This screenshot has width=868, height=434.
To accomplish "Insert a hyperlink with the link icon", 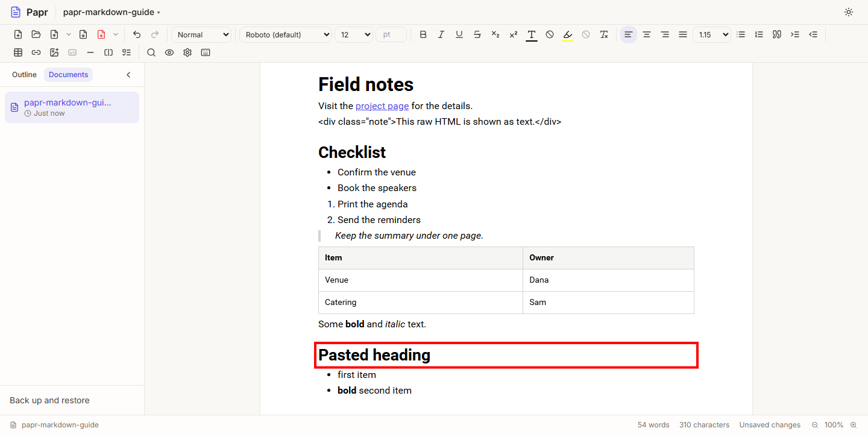I will coord(36,52).
